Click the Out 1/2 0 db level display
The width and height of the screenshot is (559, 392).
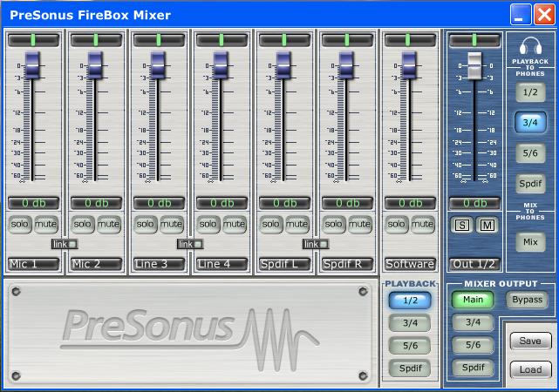coord(475,203)
